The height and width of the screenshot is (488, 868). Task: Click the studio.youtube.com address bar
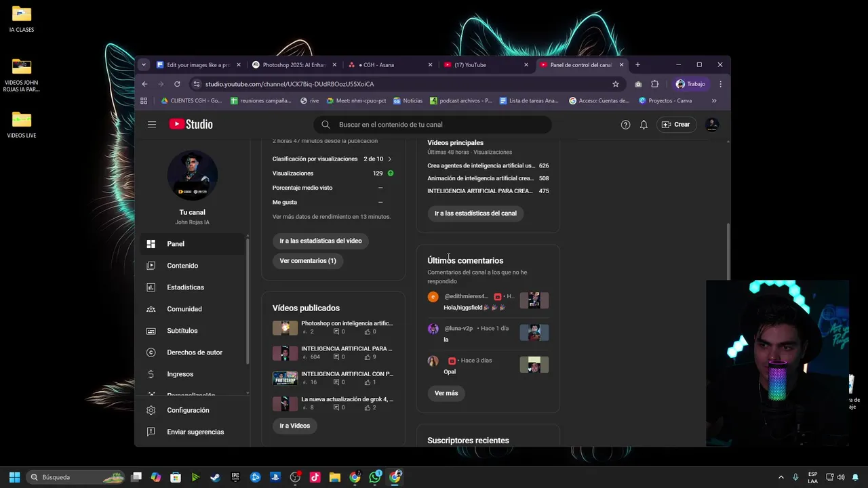point(407,84)
